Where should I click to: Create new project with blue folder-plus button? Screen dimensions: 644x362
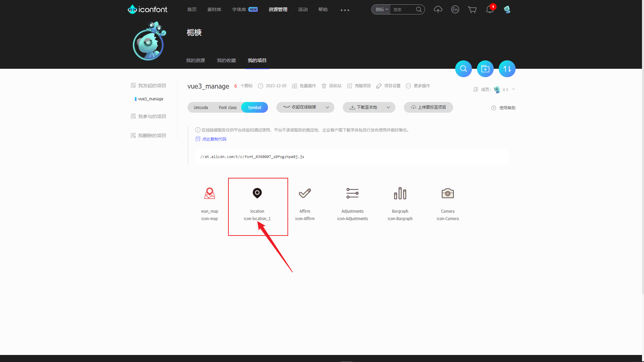click(x=485, y=68)
